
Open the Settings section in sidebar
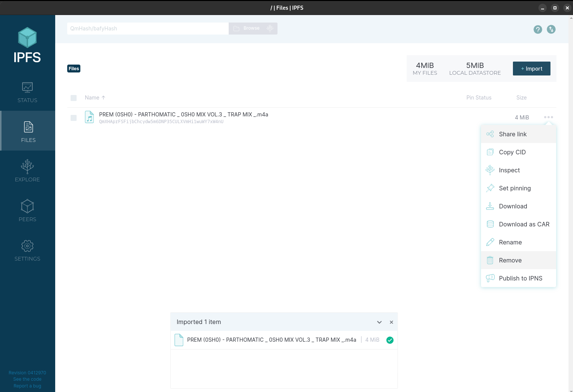[x=27, y=250]
